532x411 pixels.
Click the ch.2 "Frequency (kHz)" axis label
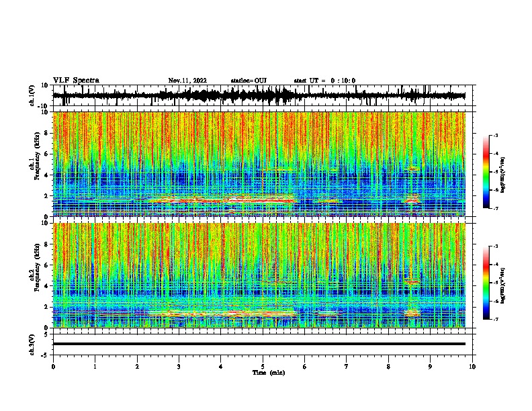(37, 267)
